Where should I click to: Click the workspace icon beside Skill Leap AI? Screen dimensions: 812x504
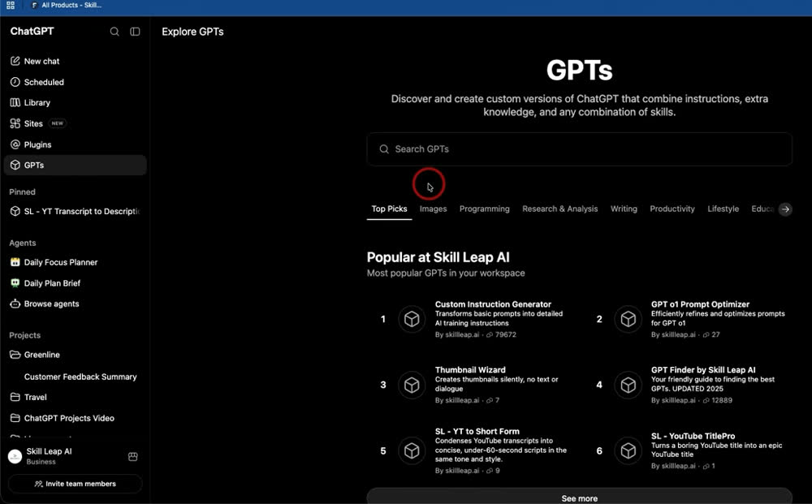pyautogui.click(x=133, y=456)
